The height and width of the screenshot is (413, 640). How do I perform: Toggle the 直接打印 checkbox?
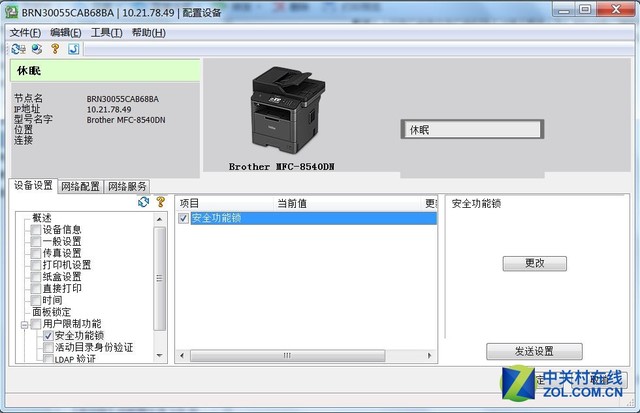click(36, 289)
